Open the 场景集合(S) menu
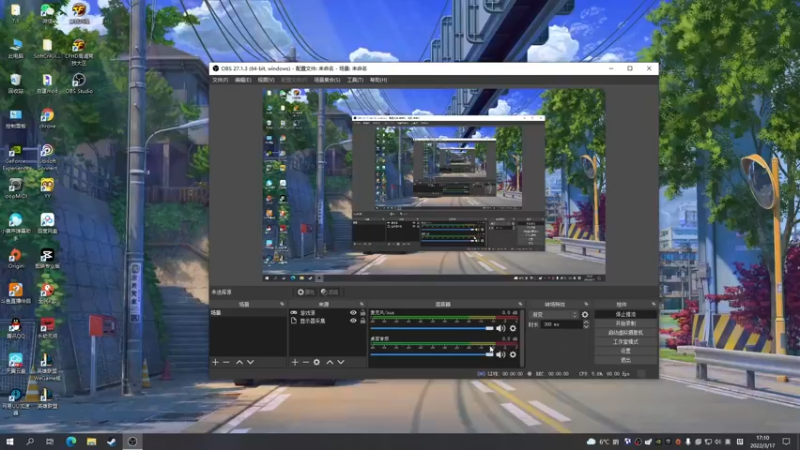Screen dimensions: 800x450 coord(327,80)
